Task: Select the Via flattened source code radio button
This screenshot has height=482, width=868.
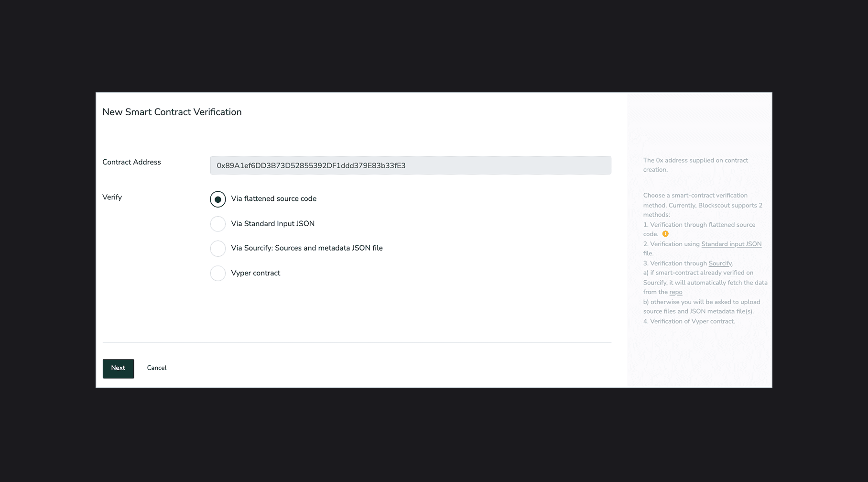Action: [217, 199]
